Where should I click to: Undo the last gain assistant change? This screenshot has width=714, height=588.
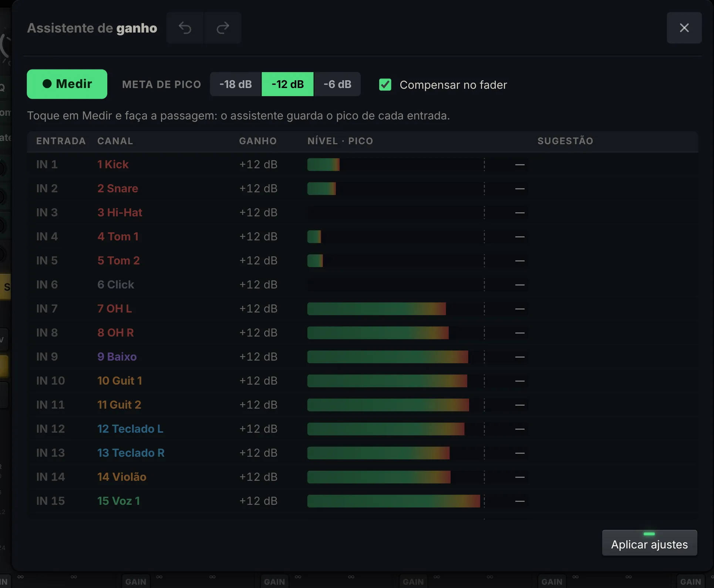[185, 28]
